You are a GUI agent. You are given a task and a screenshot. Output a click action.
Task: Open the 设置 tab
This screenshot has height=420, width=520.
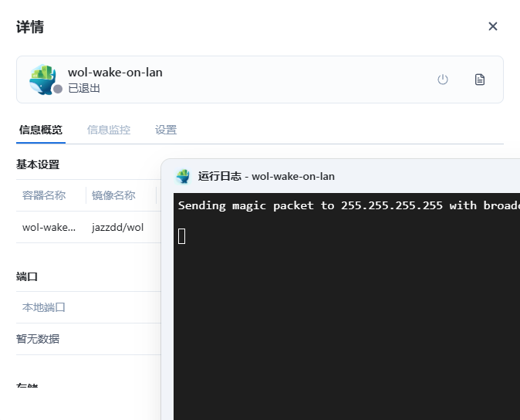166,130
